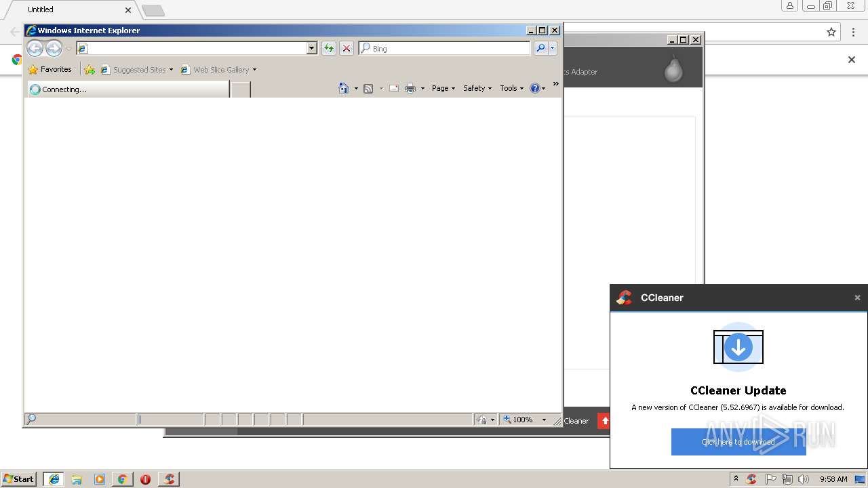This screenshot has height=488, width=868.
Task: Click Action Center flag tray icon
Action: tap(770, 479)
